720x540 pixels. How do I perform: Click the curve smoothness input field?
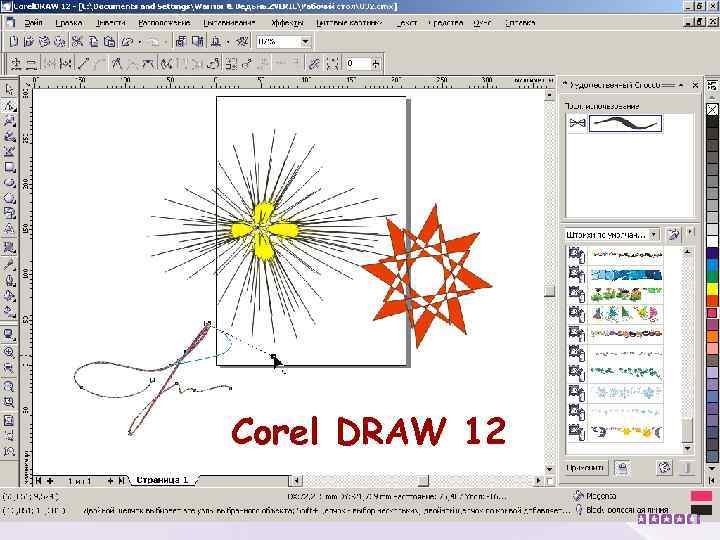tap(357, 63)
